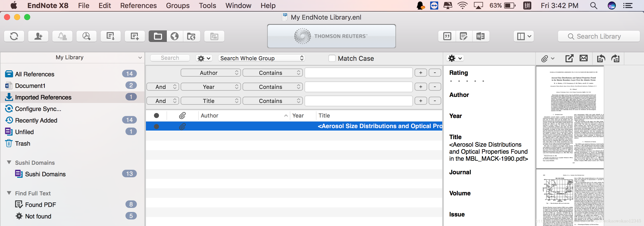
Task: Click the Wi-Fi status icon
Action: pos(462,6)
